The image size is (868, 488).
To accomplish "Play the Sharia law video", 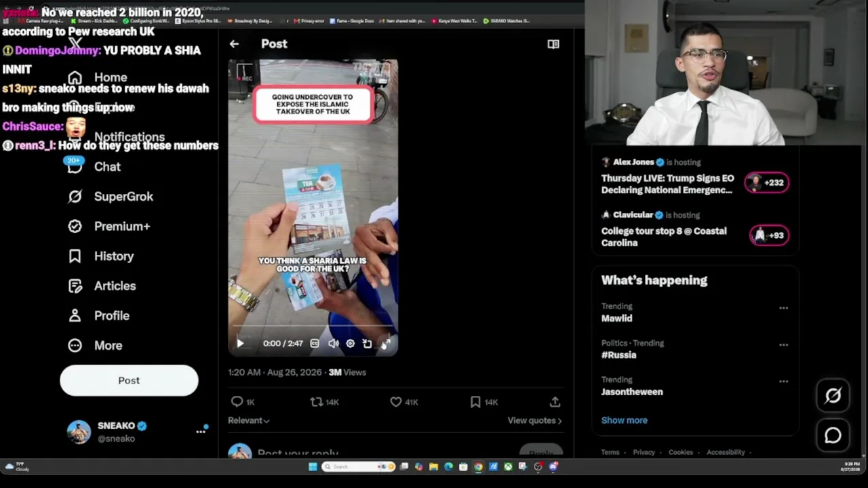I will click(x=240, y=344).
